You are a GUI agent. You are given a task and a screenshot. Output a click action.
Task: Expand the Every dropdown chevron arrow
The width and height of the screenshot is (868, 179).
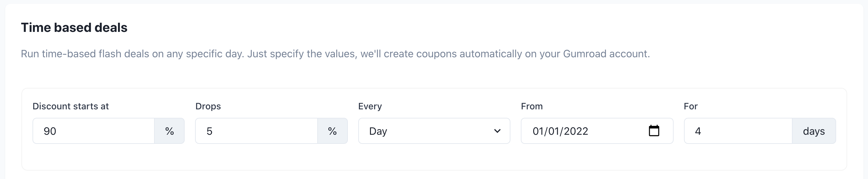[x=497, y=131]
